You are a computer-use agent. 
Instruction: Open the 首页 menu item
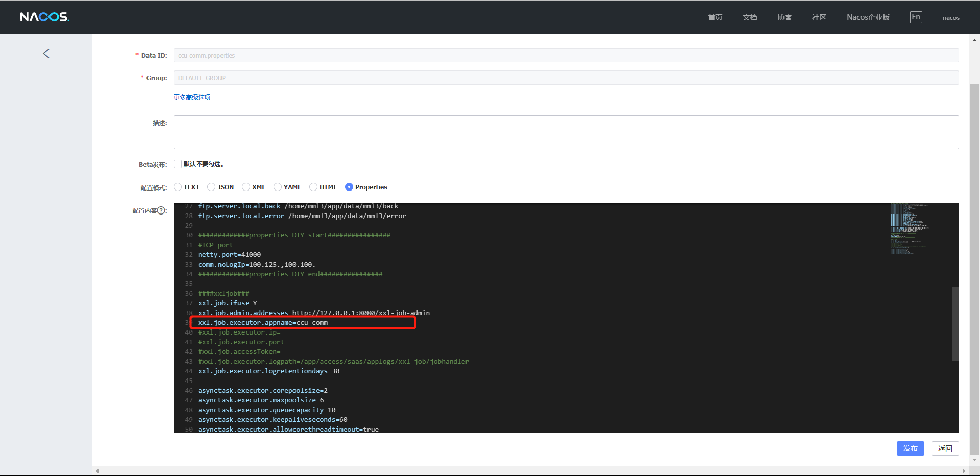[715, 17]
